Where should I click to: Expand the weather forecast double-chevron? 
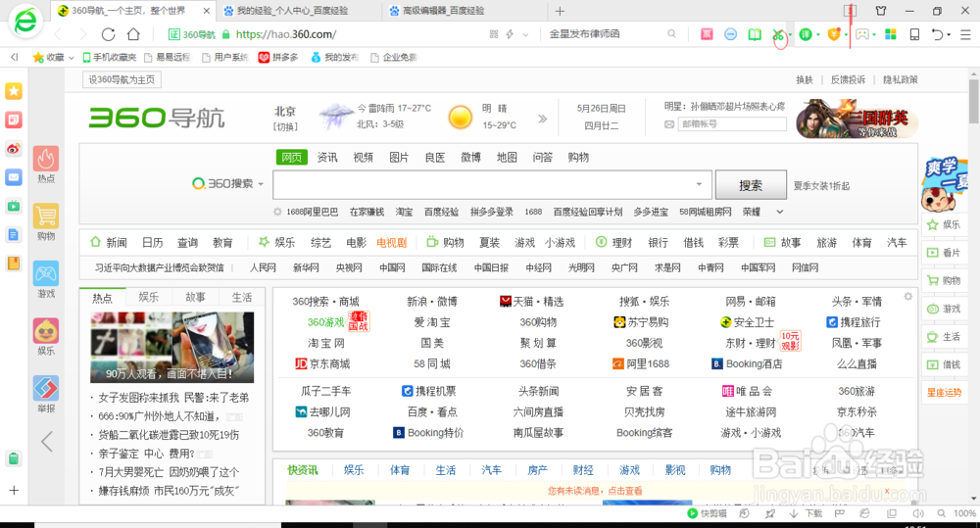[x=542, y=119]
